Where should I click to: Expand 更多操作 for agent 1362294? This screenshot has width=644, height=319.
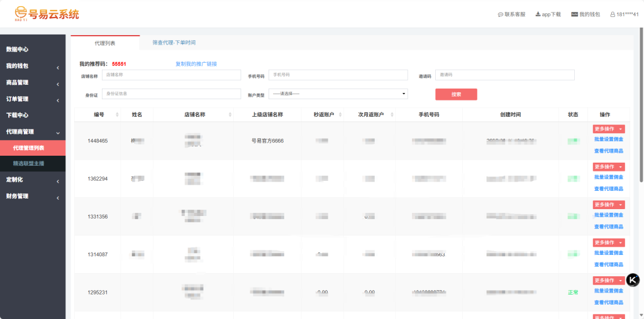click(608, 167)
